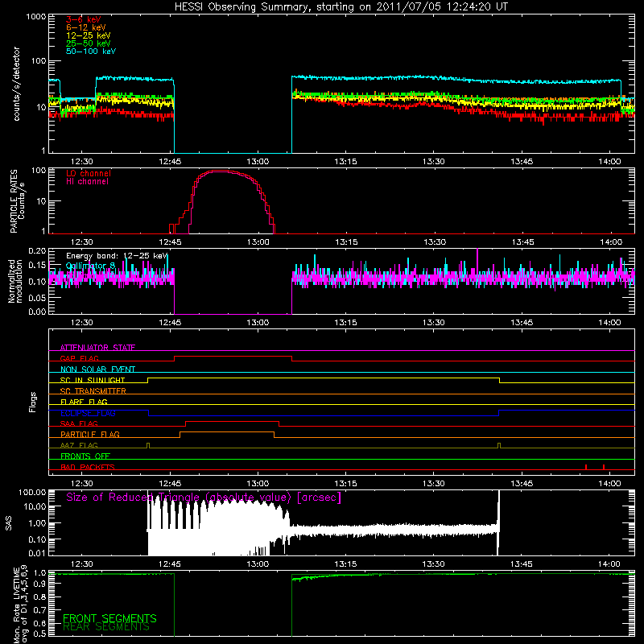Image resolution: width=644 pixels, height=644 pixels.
Task: Click the Energy band: 12-25 keV label
Action: [117, 256]
